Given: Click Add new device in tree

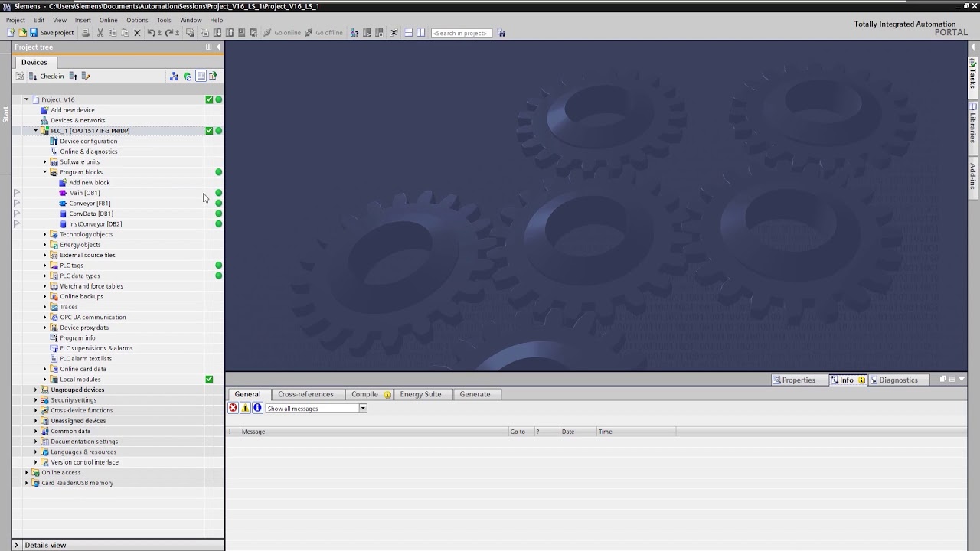Looking at the screenshot, I should pyautogui.click(x=72, y=110).
